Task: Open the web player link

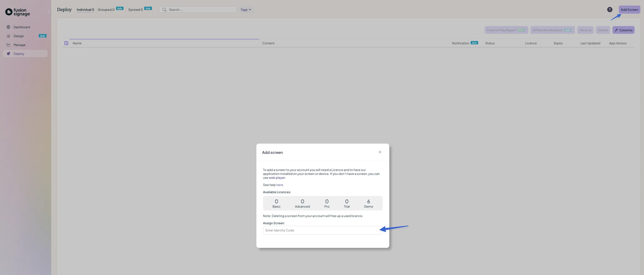Action: 277,178
